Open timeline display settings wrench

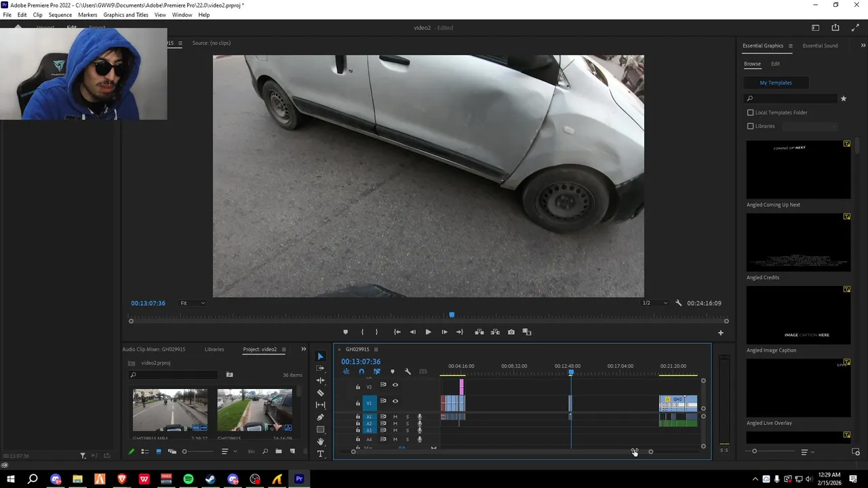pos(408,371)
